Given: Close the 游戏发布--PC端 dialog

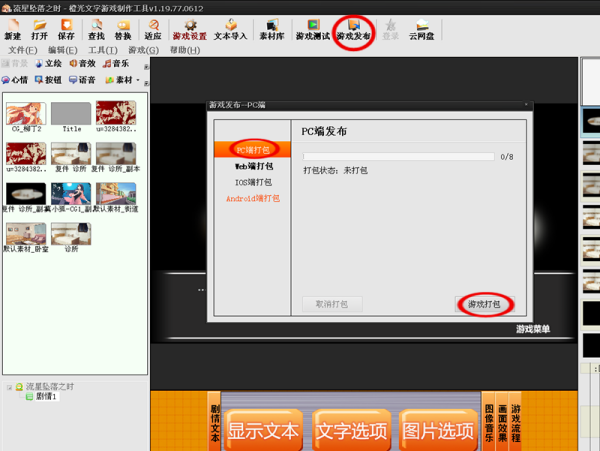Looking at the screenshot, I should pyautogui.click(x=526, y=104).
